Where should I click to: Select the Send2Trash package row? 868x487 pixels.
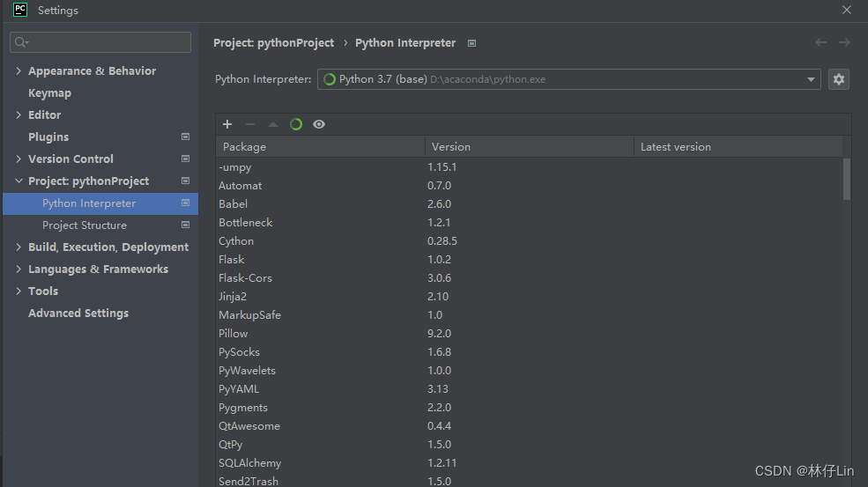(530, 480)
